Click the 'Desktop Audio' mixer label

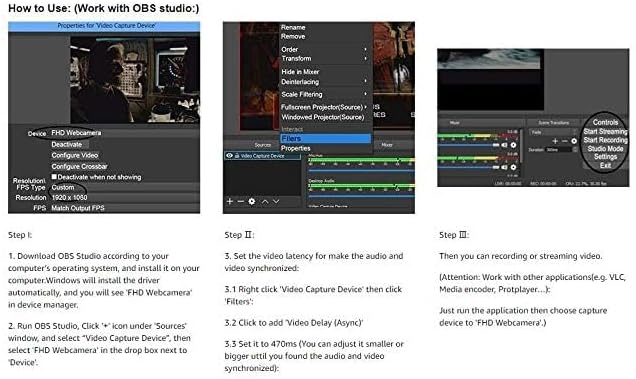(321, 181)
